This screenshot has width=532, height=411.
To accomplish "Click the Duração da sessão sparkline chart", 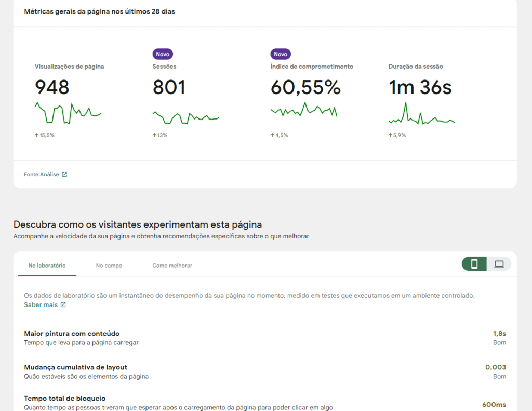I will [x=421, y=116].
